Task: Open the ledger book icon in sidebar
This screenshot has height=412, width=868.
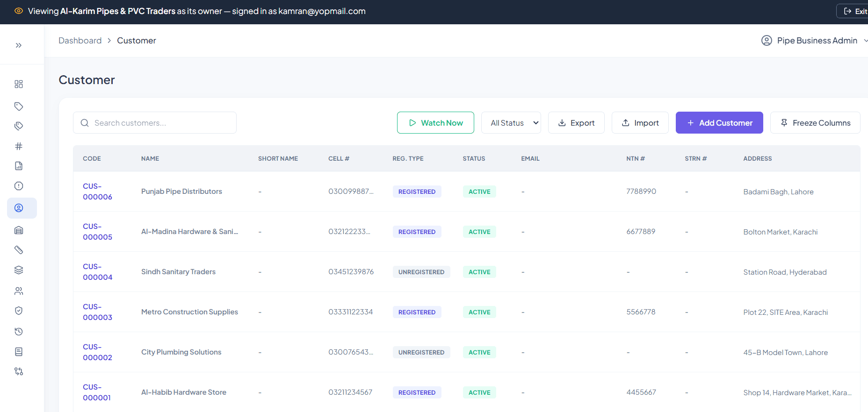Action: pos(19,352)
